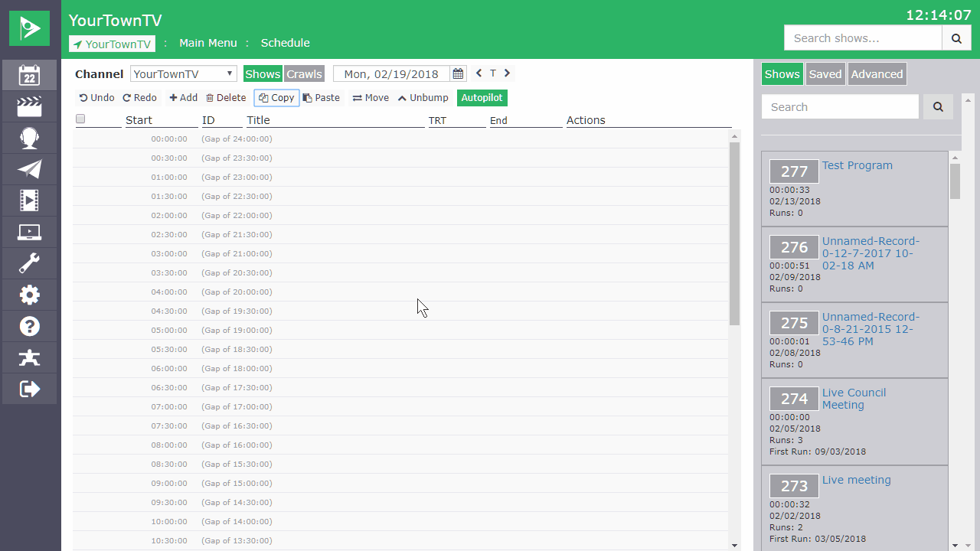The image size is (980, 551).
Task: Open the film strip media sidebar icon
Action: pyautogui.click(x=29, y=201)
